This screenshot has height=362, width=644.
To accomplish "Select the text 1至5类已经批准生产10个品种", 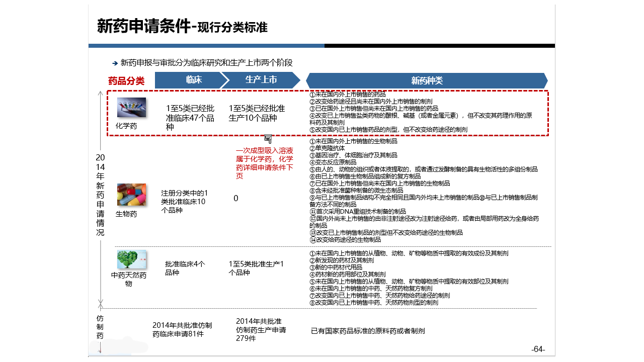I will pyautogui.click(x=257, y=113).
